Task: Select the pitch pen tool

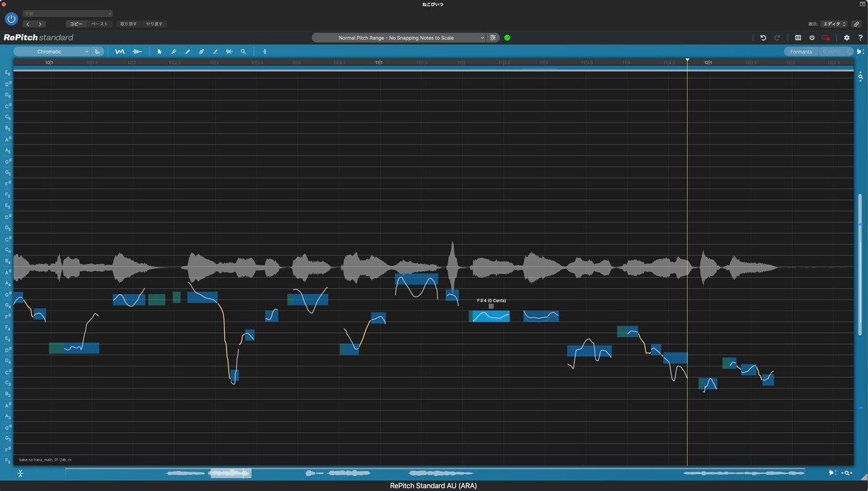Action: coord(174,51)
